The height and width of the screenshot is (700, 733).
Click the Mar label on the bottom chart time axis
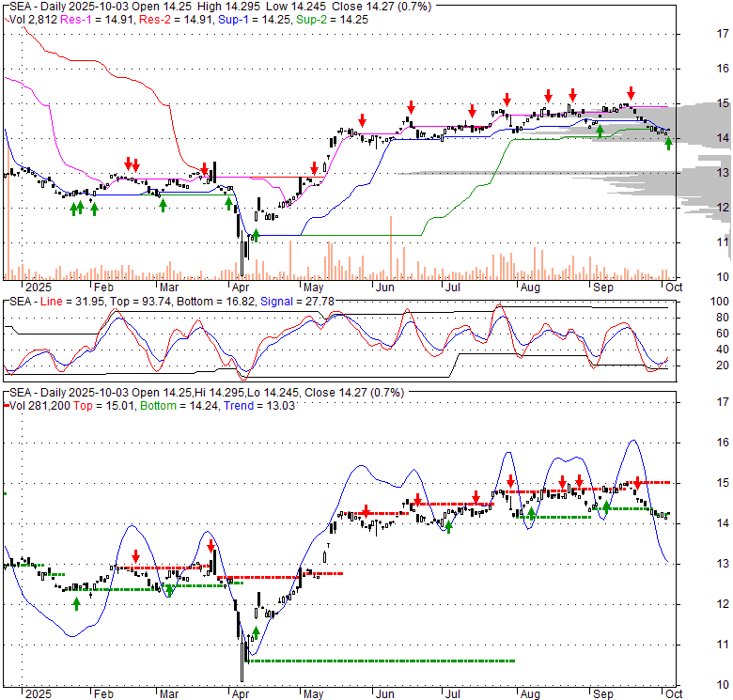tap(169, 694)
